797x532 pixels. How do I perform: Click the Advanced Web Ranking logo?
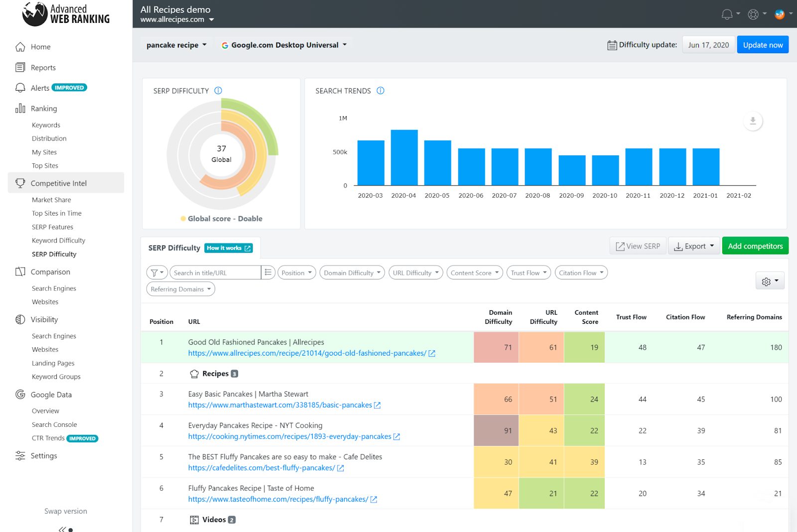[x=66, y=14]
